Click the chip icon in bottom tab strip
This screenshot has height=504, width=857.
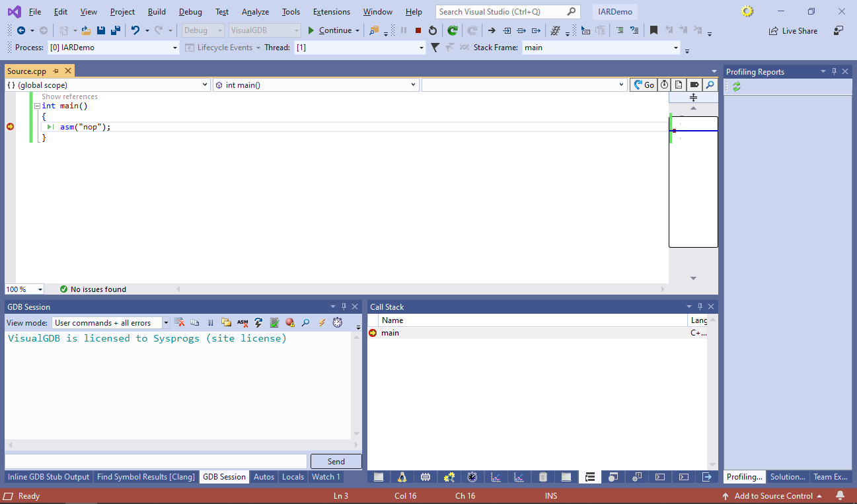tap(426, 477)
